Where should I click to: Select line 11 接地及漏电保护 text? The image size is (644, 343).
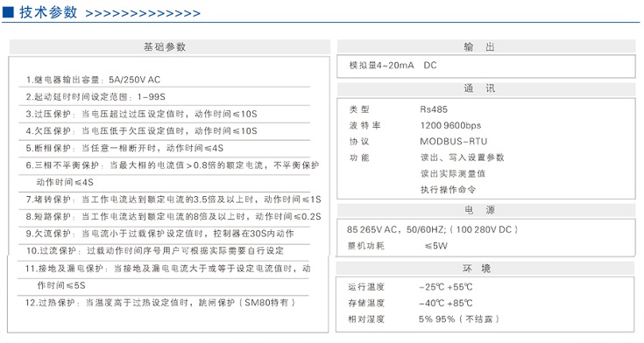[x=167, y=269]
